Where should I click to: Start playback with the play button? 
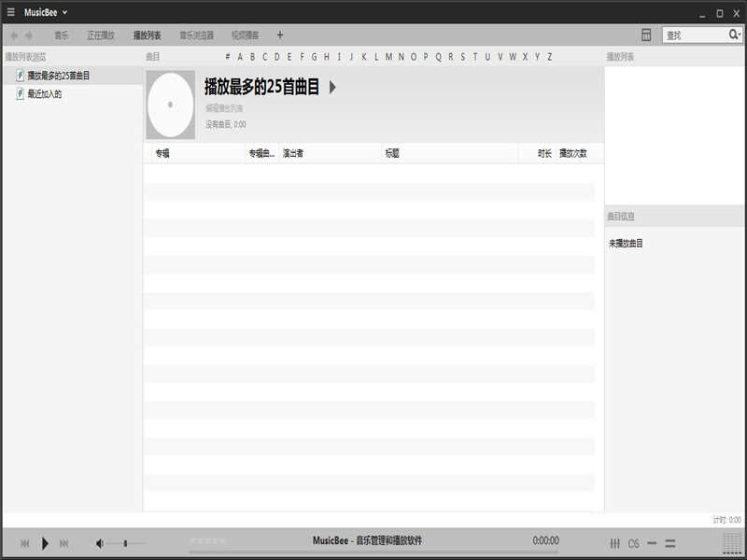tap(45, 543)
